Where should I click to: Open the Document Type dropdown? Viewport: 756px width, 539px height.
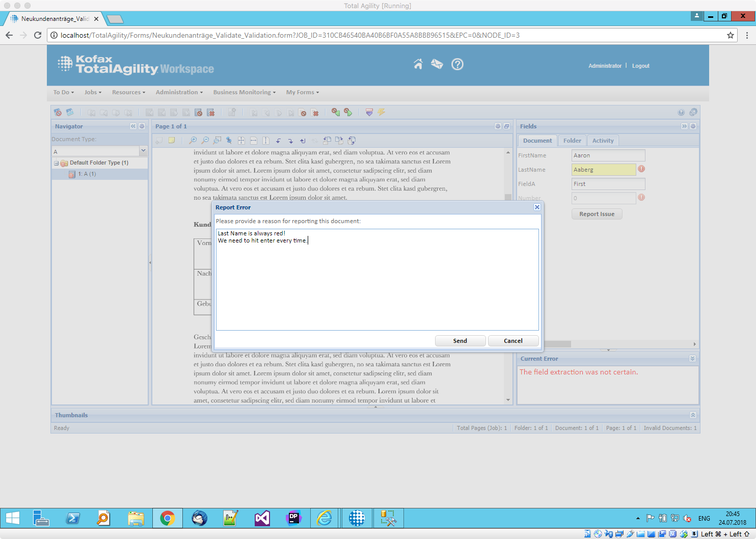(143, 151)
